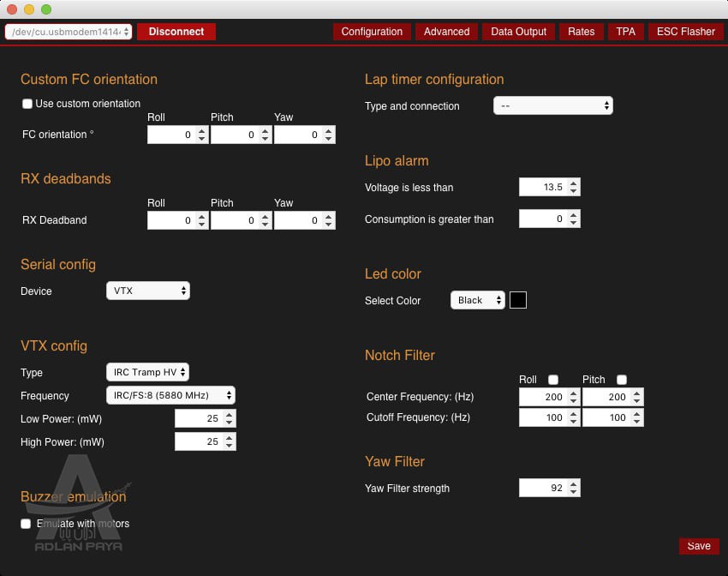
Task: Minimize the window with the yellow button
Action: [x=29, y=9]
